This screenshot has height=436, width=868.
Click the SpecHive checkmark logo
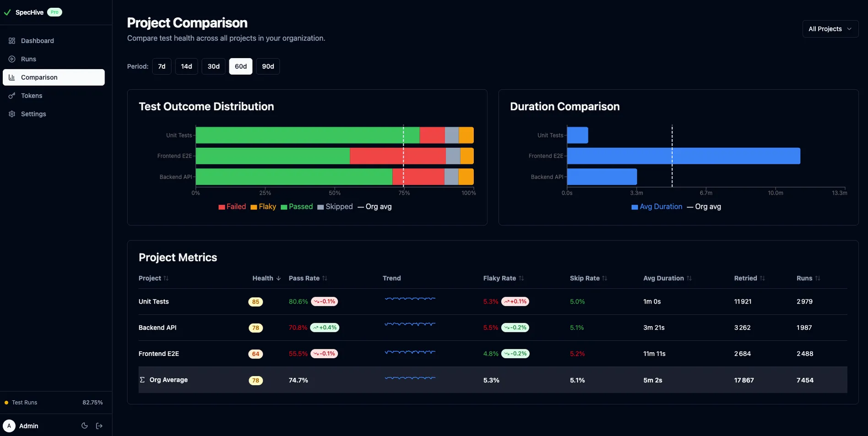(x=7, y=12)
